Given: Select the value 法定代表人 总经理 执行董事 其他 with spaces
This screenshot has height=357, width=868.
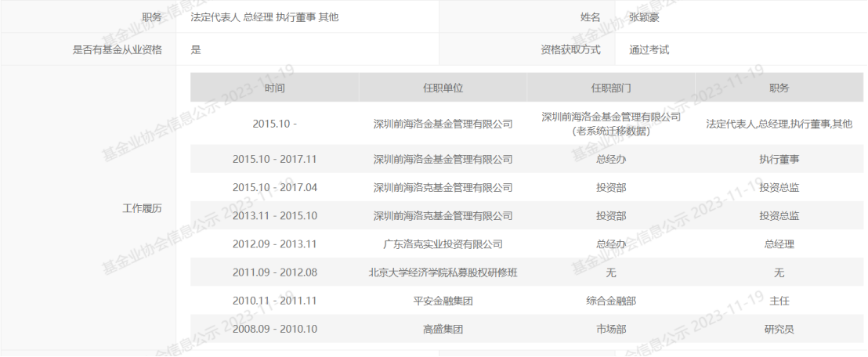Looking at the screenshot, I should click(265, 17).
